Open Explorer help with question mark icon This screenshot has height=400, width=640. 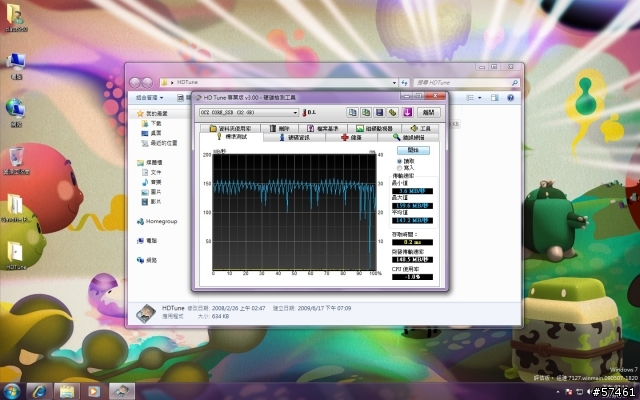coord(510,98)
